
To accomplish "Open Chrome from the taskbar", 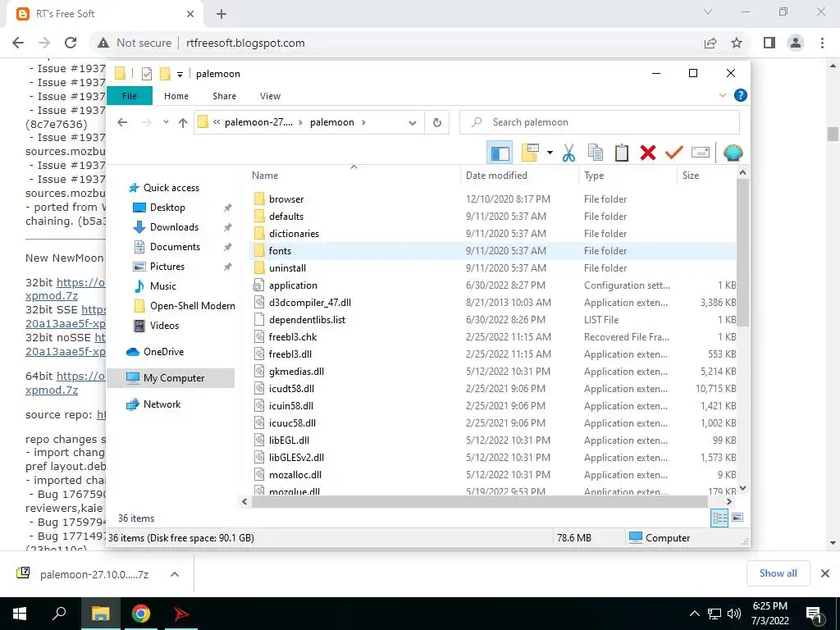I will (140, 614).
